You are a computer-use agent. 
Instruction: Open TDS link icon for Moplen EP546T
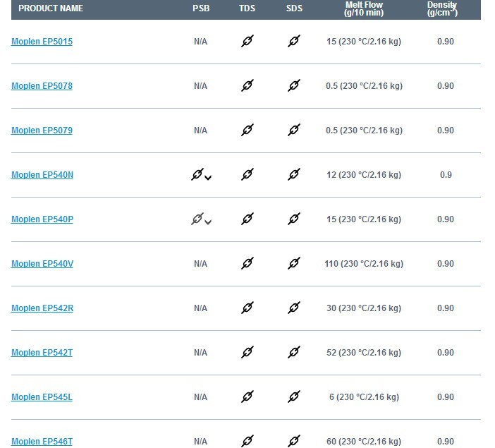[x=248, y=441]
